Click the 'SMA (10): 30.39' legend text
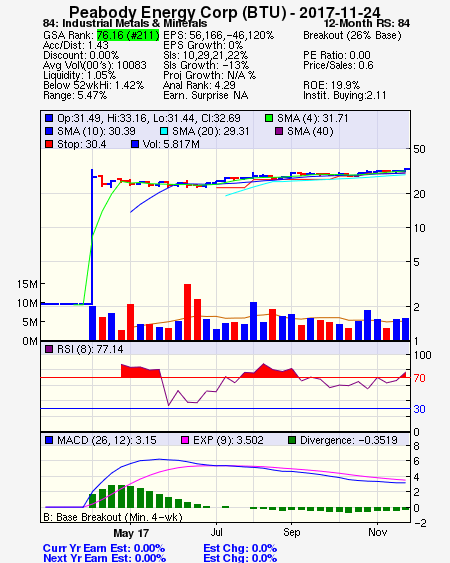 pyautogui.click(x=96, y=131)
